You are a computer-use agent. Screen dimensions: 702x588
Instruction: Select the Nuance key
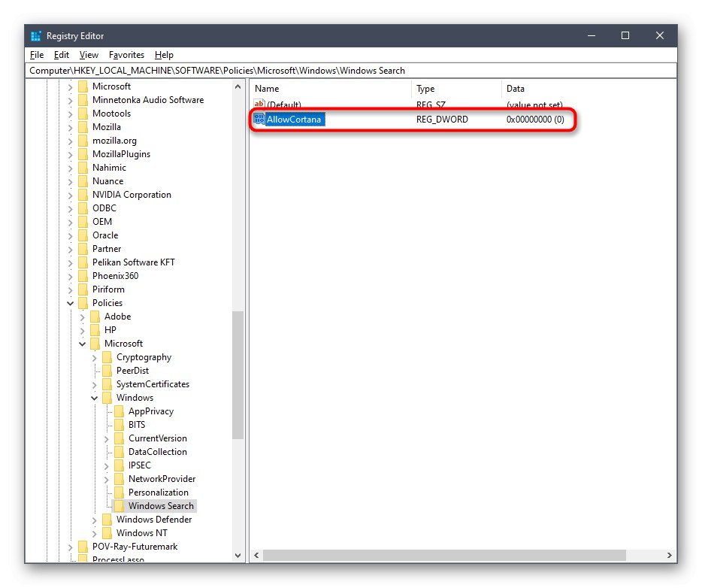108,181
